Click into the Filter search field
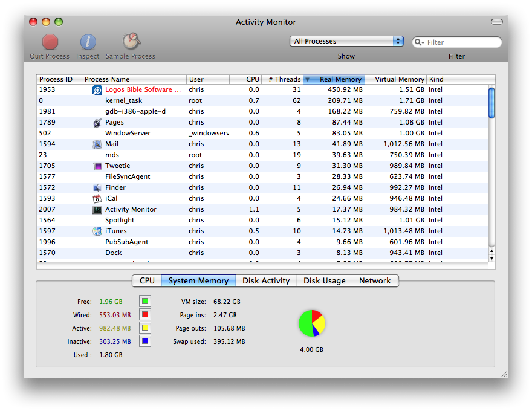The height and width of the screenshot is (411, 532). (x=456, y=42)
